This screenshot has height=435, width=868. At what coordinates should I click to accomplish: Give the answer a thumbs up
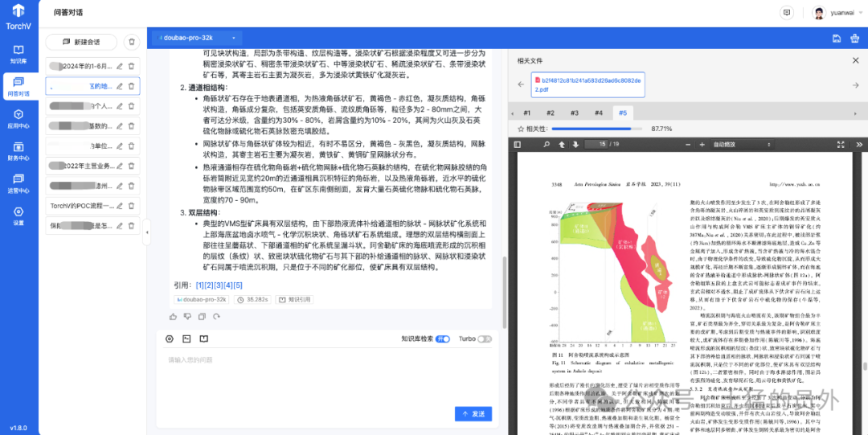pos(174,317)
